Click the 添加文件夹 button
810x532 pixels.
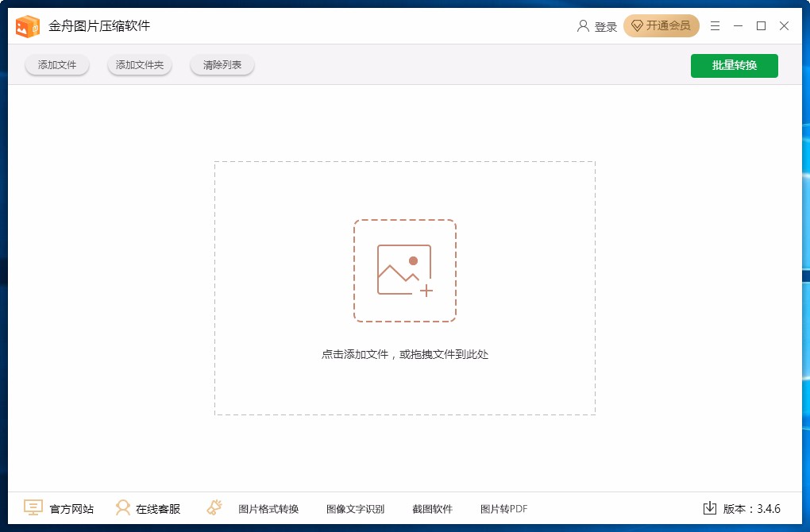[x=139, y=65]
